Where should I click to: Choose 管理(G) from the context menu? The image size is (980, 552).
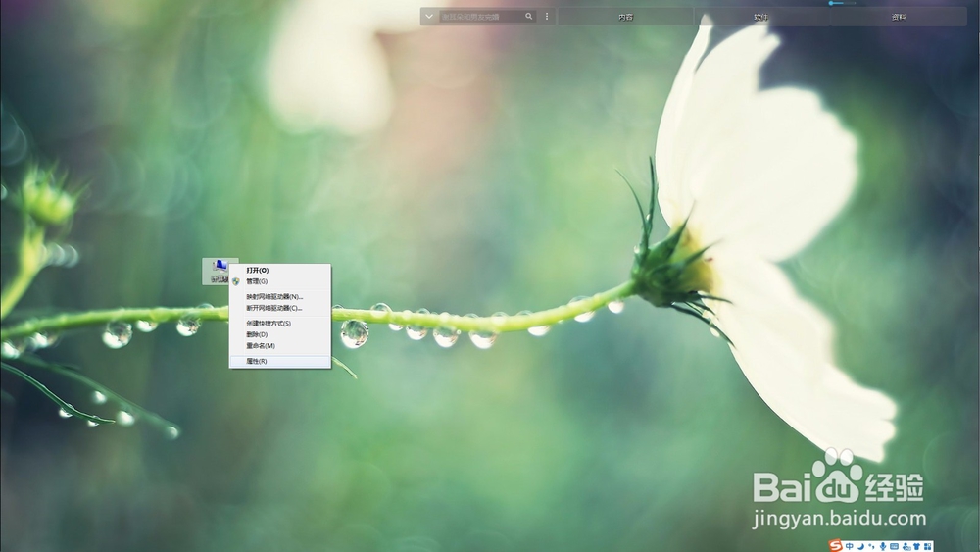pyautogui.click(x=280, y=281)
